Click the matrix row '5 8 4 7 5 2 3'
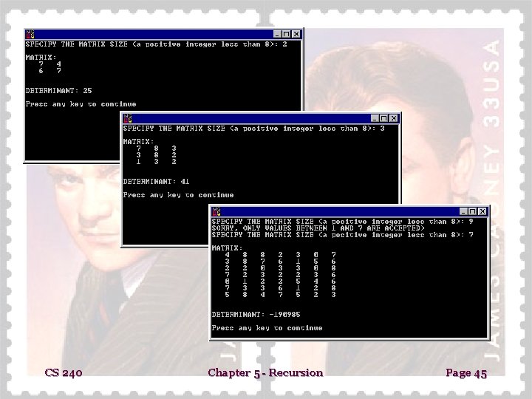The width and height of the screenshot is (532, 399). click(x=280, y=295)
